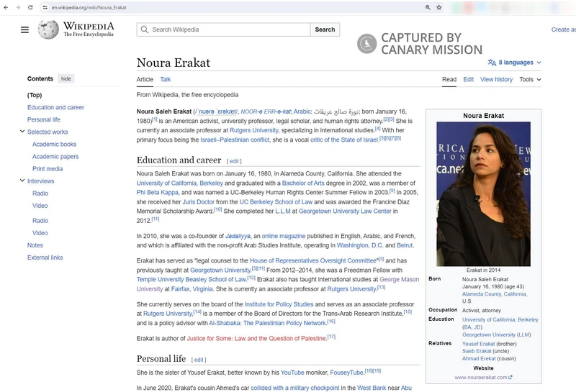Open Al-Shabaka: The Palestinian Policy Network link
Screen dimensions: 576x392
pyautogui.click(x=267, y=323)
